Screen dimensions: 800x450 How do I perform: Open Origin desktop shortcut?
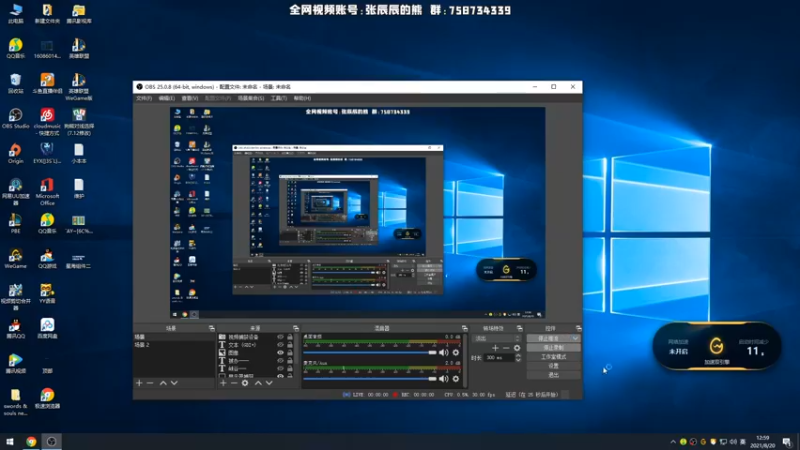(15, 153)
